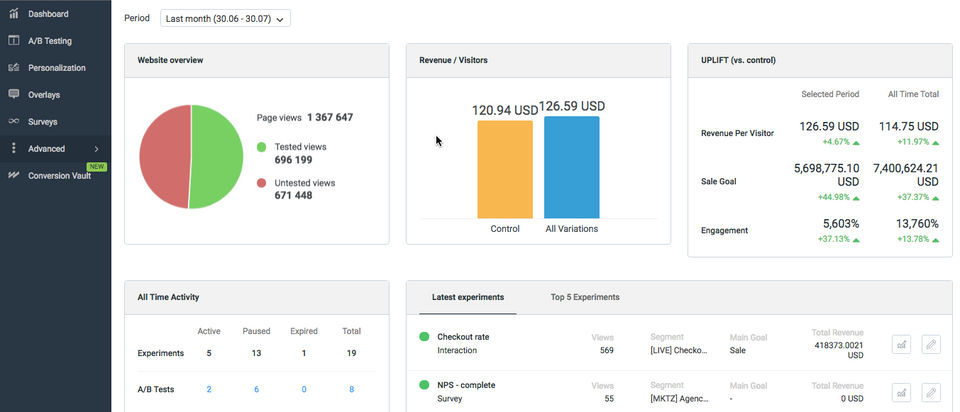Select the Latest experiments tab

[467, 297]
